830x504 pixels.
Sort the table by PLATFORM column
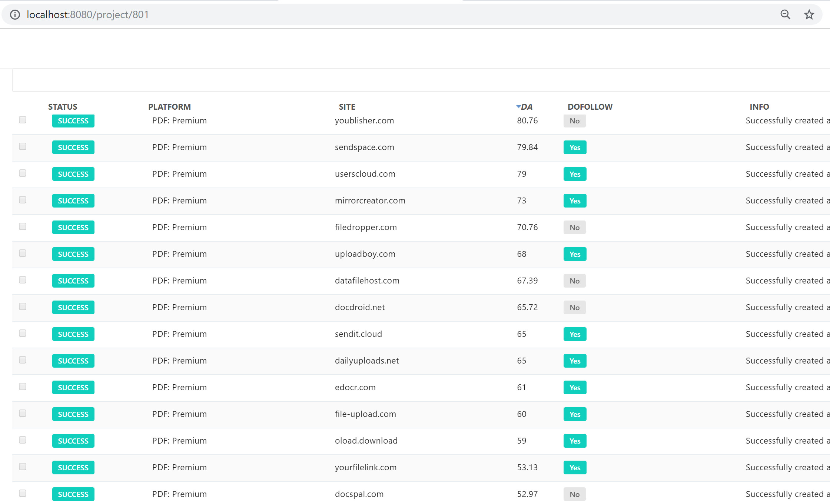[x=169, y=107]
